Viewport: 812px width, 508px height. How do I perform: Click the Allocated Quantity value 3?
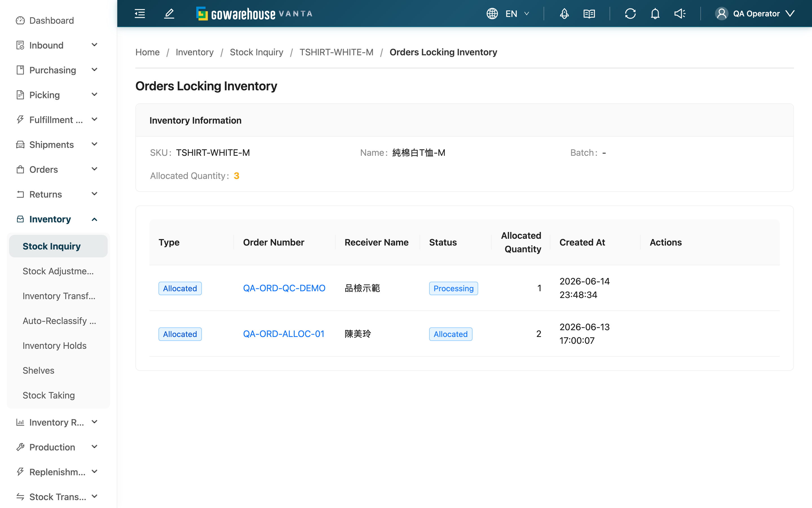(237, 176)
